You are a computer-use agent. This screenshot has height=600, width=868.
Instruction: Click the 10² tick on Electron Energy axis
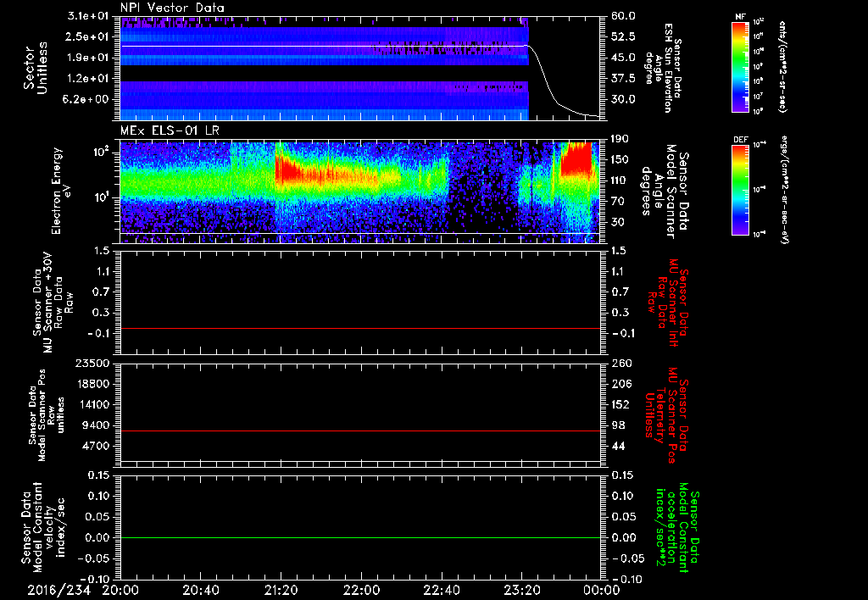click(x=103, y=152)
